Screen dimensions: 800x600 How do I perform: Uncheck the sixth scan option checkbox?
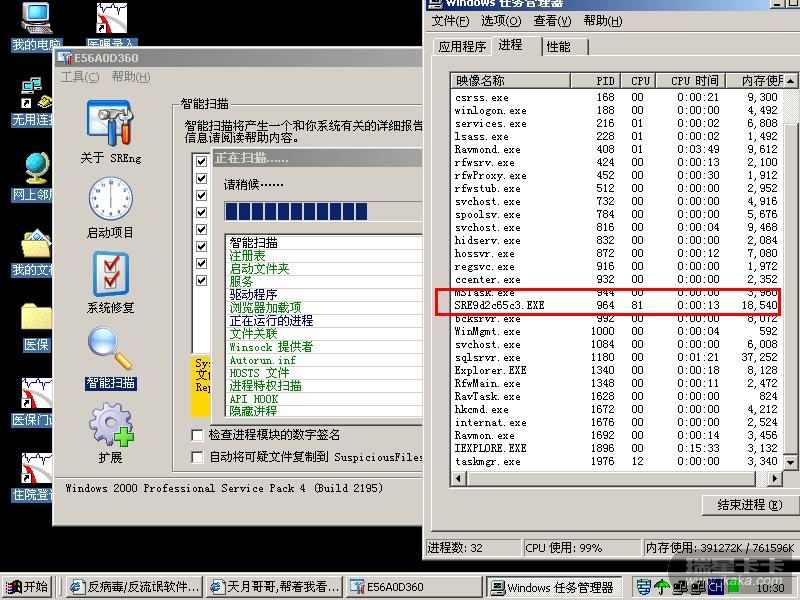(202, 246)
